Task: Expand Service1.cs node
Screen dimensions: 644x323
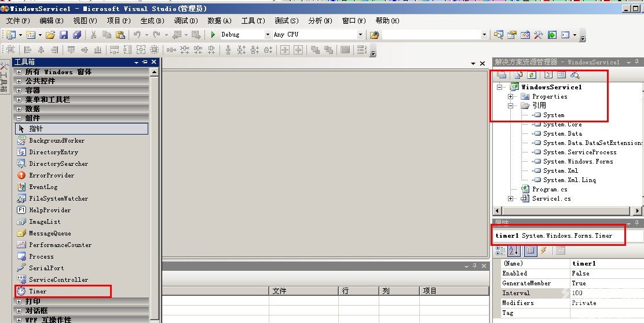Action: [511, 199]
